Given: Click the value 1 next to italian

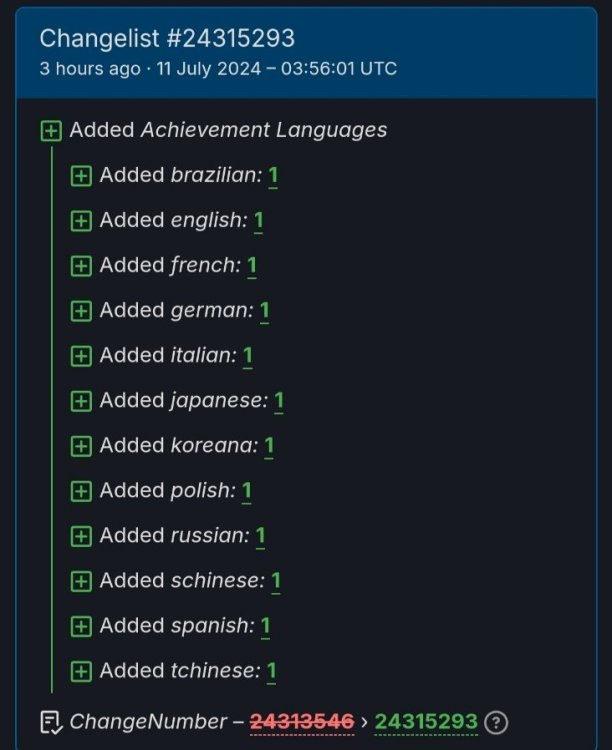Looking at the screenshot, I should point(247,356).
